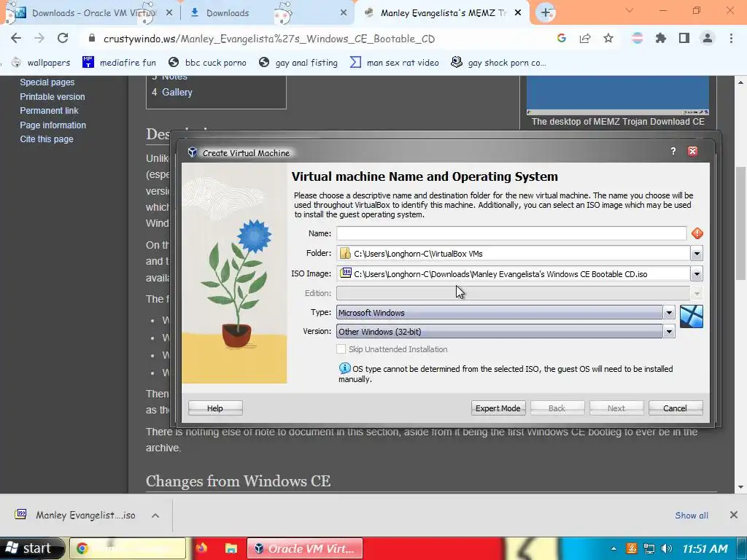Expand the ISO Image dropdown arrow
The height and width of the screenshot is (560, 747).
pyautogui.click(x=697, y=274)
